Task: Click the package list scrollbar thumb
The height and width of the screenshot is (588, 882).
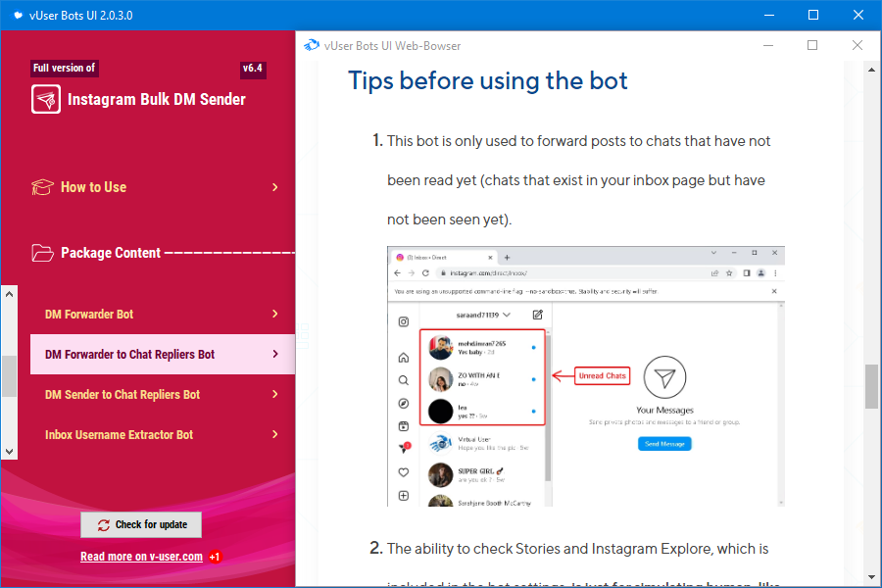Action: pos(9,376)
